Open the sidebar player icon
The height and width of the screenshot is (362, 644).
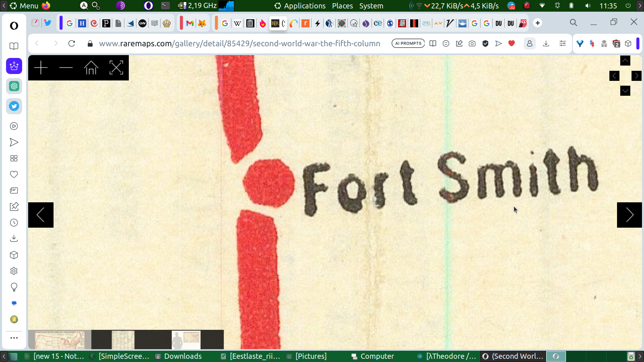[14, 126]
